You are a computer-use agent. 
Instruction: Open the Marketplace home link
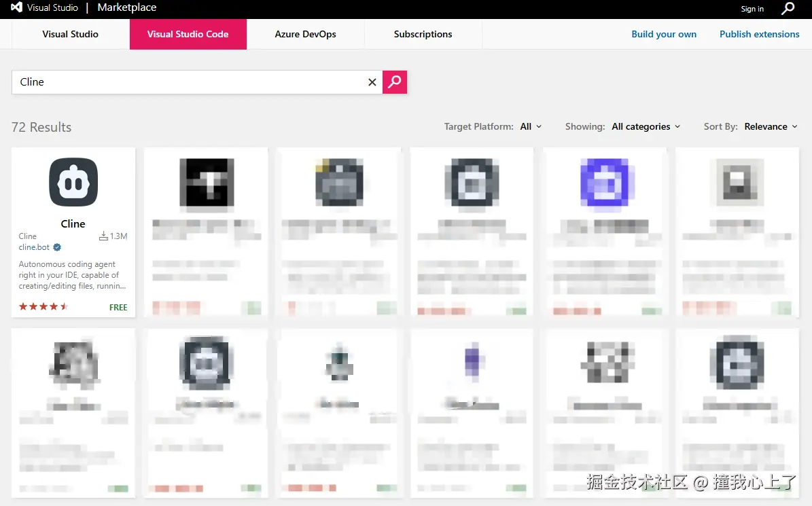coord(127,7)
